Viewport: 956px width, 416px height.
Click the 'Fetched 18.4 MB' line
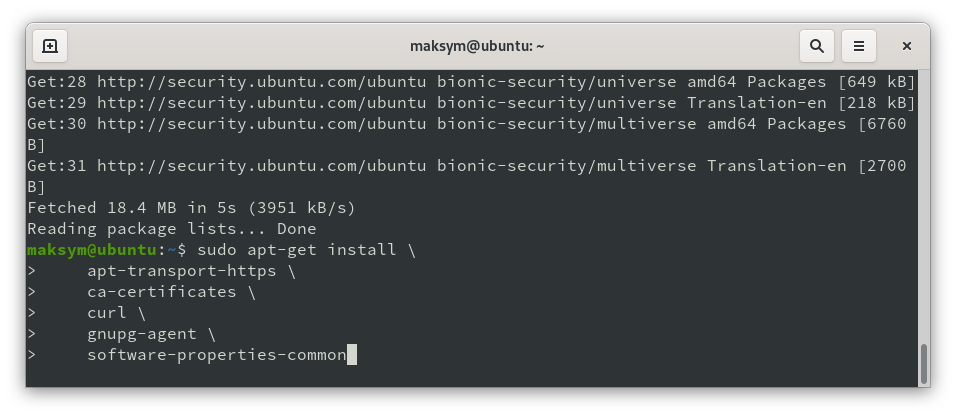[190, 208]
